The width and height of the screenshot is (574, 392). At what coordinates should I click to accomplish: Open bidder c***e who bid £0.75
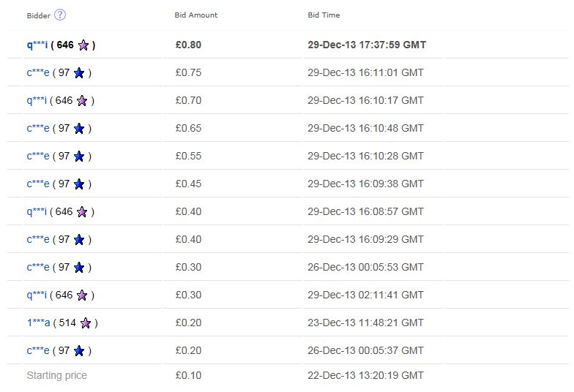point(38,72)
